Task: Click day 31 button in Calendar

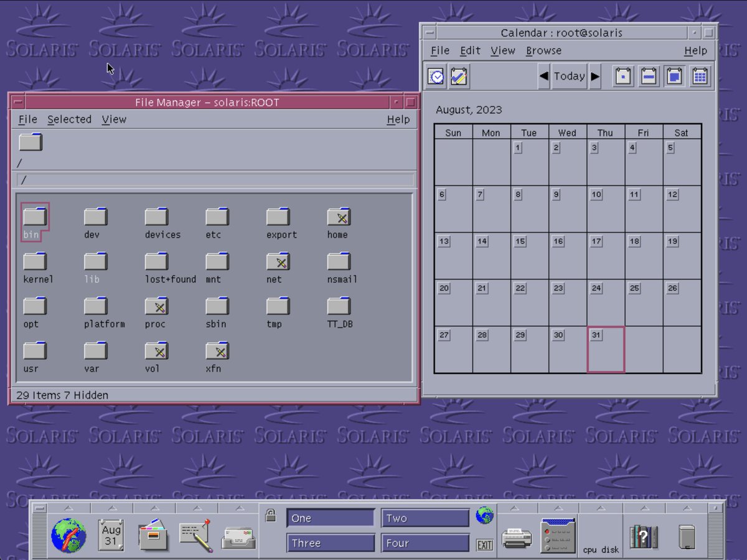Action: [596, 335]
